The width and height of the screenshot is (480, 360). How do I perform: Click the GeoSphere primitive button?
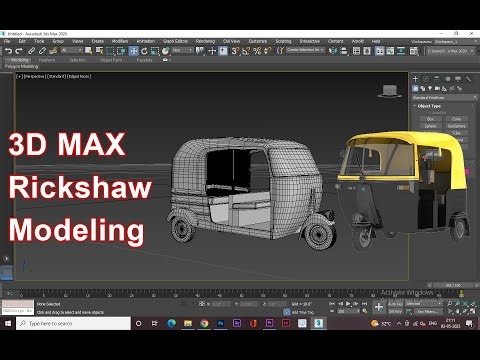[x=457, y=126]
